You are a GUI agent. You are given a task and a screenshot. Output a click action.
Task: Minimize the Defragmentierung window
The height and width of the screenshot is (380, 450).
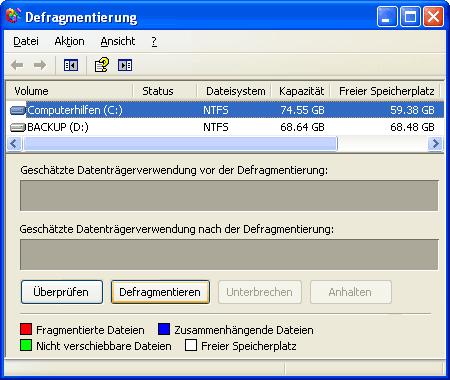click(x=387, y=16)
